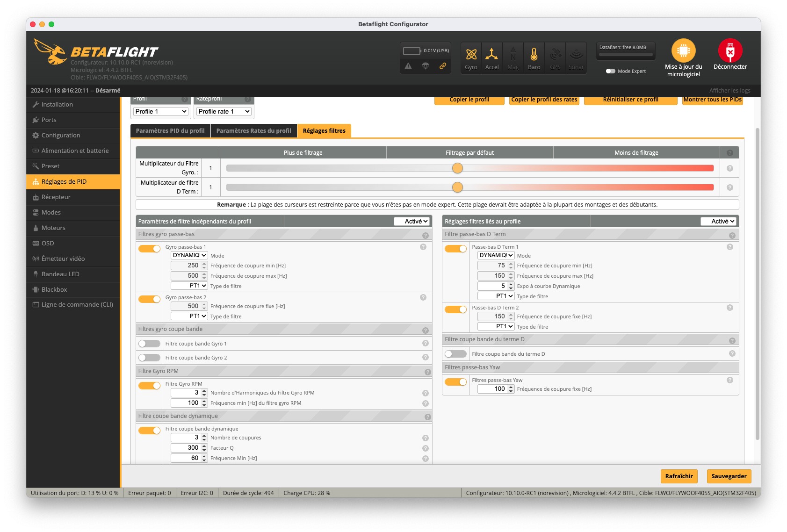
Task: Click the firmware update chip icon
Action: click(x=684, y=50)
